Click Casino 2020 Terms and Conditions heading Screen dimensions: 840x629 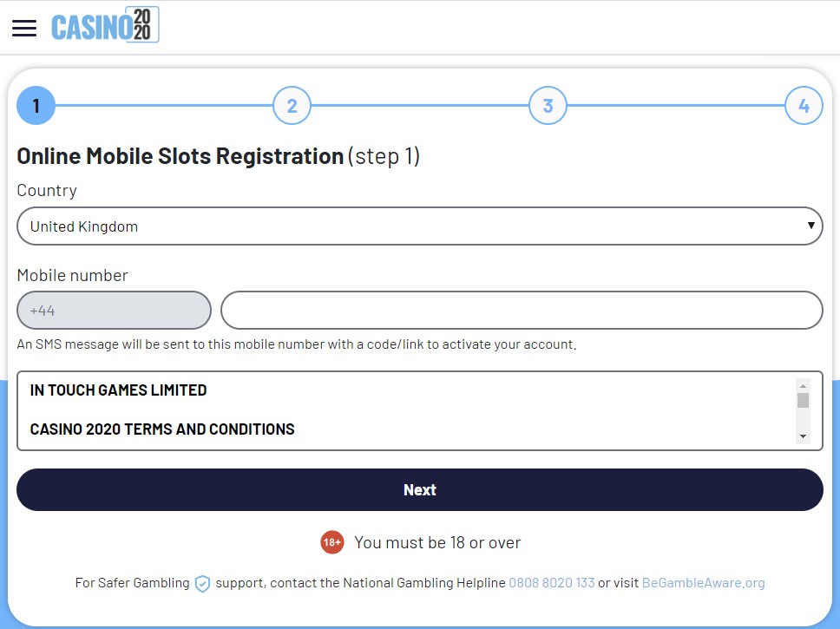tap(162, 429)
